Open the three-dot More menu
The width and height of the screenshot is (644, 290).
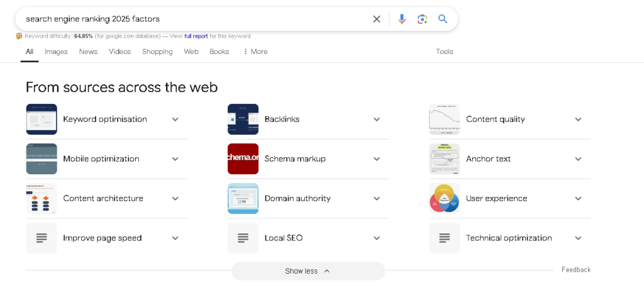coord(255,52)
